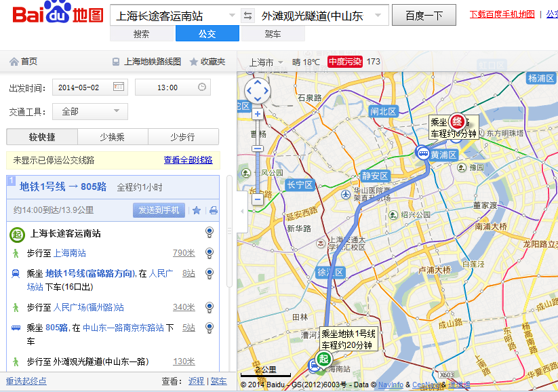Pan the map up with the compass arrow

point(258,83)
